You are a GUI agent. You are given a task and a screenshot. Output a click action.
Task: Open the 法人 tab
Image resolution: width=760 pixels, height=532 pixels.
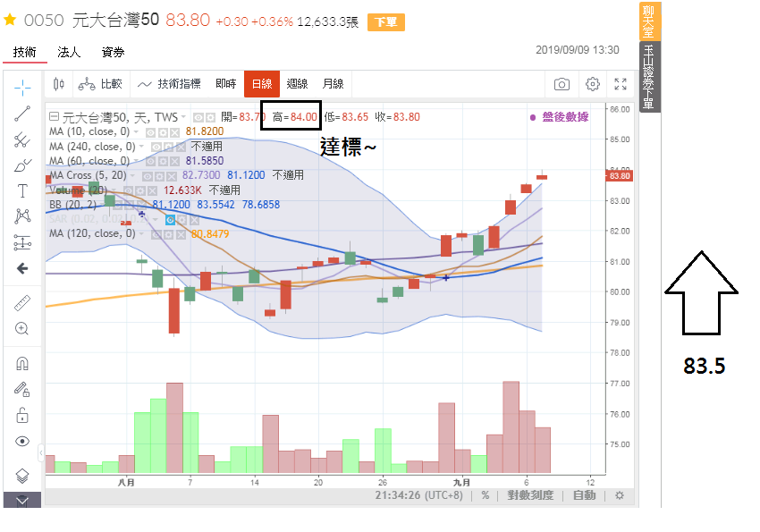click(x=69, y=53)
